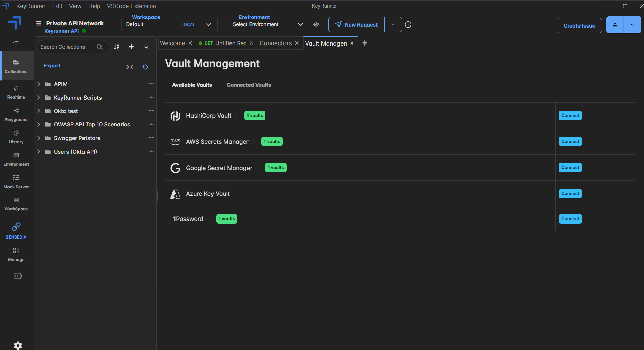644x350 pixels.
Task: Open the Workspace Default dropdown
Action: 169,24
